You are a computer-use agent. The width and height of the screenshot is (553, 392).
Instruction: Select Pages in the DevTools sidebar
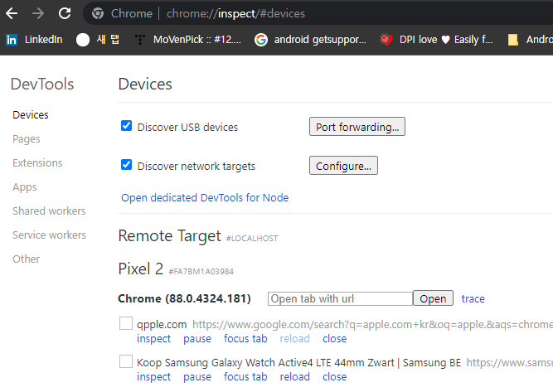[x=27, y=139]
